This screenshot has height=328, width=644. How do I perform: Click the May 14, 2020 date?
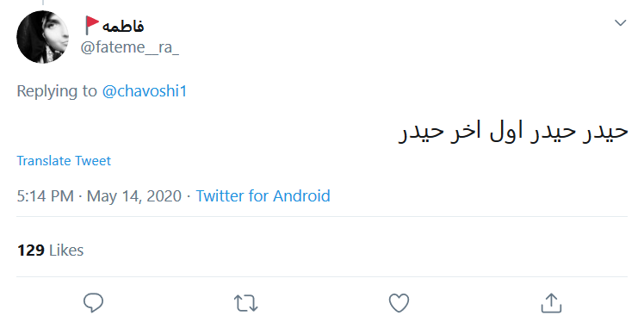134,196
